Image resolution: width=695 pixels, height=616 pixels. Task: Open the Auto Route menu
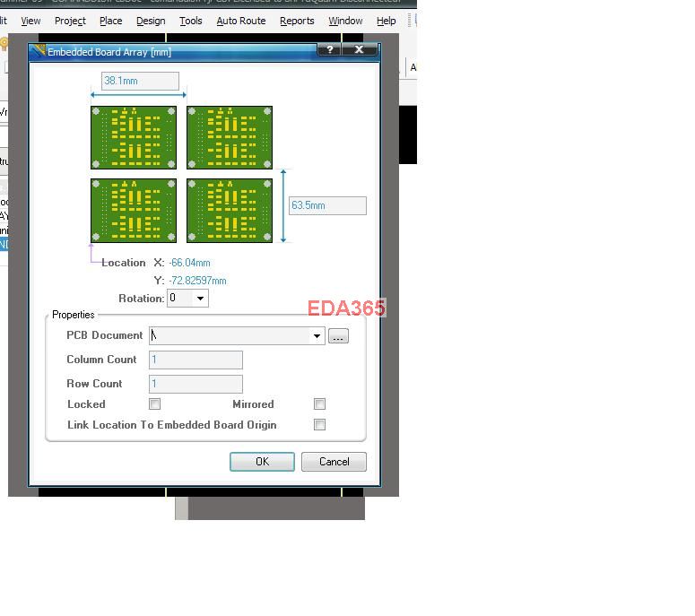tap(241, 21)
